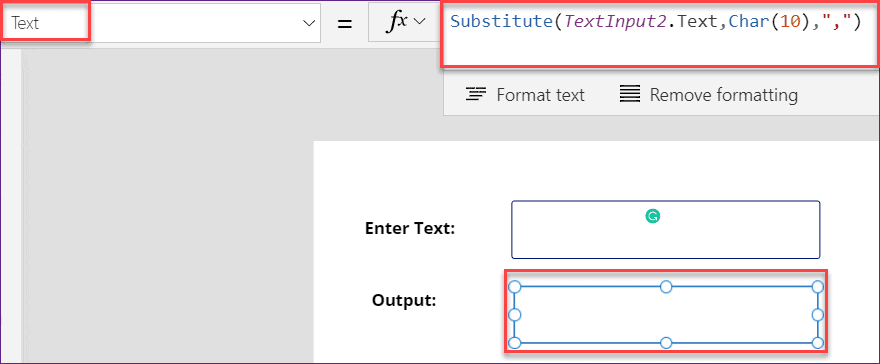The width and height of the screenshot is (880, 364).
Task: Expand the fx function chevron
Action: pos(419,21)
